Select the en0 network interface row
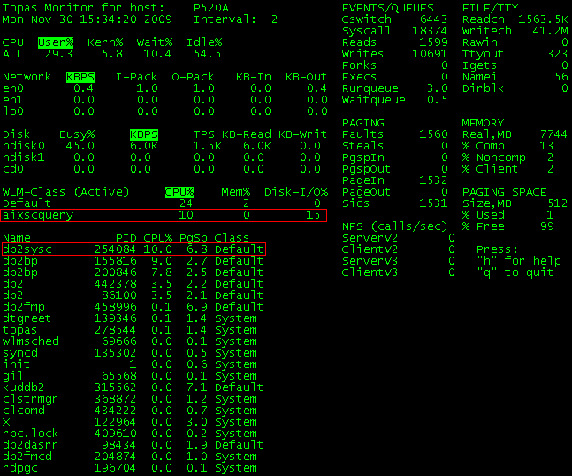Screen dimensions: 572x476 165,89
